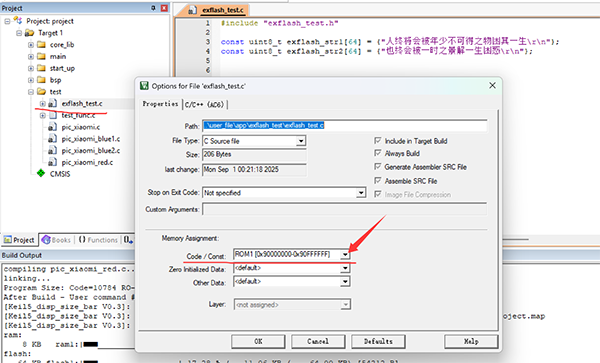Switch to C/C++ (AC6) tab
Image resolution: width=600 pixels, height=363 pixels.
point(204,104)
